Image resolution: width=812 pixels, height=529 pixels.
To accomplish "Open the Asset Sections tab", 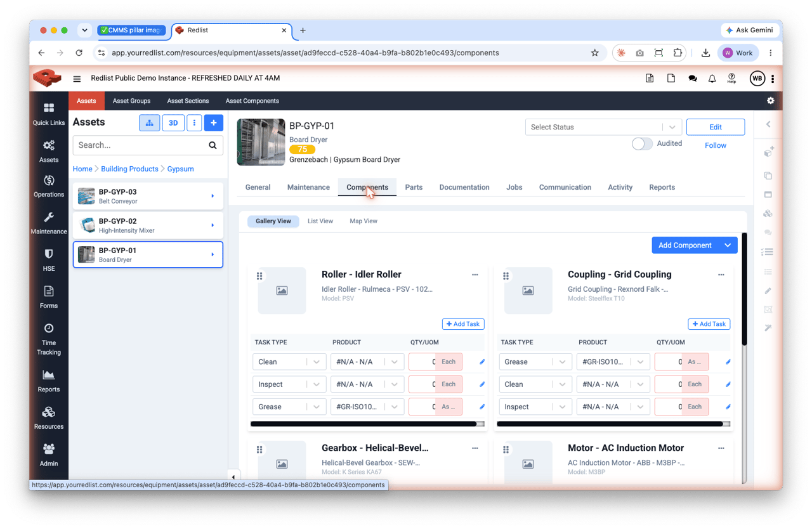I will [x=188, y=101].
